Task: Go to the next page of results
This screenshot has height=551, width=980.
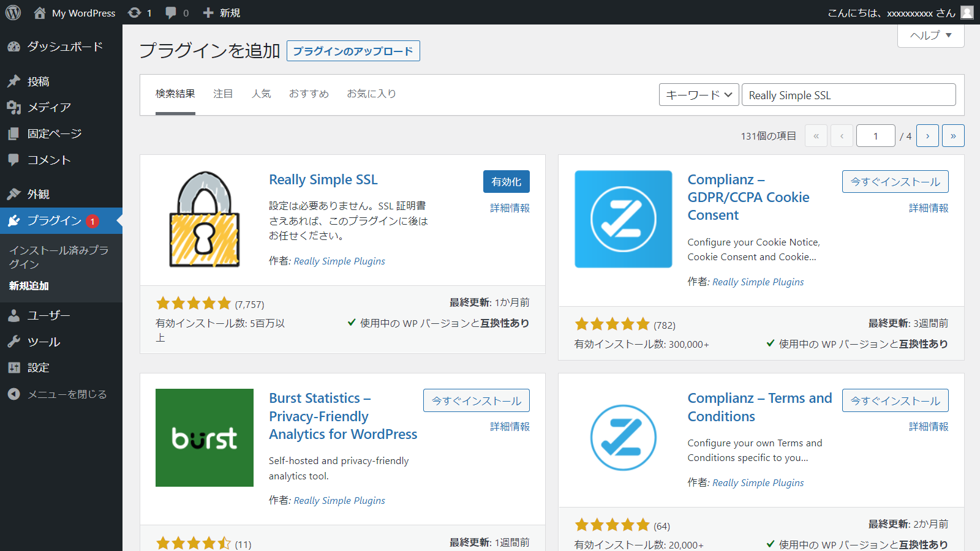Action: pyautogui.click(x=927, y=136)
